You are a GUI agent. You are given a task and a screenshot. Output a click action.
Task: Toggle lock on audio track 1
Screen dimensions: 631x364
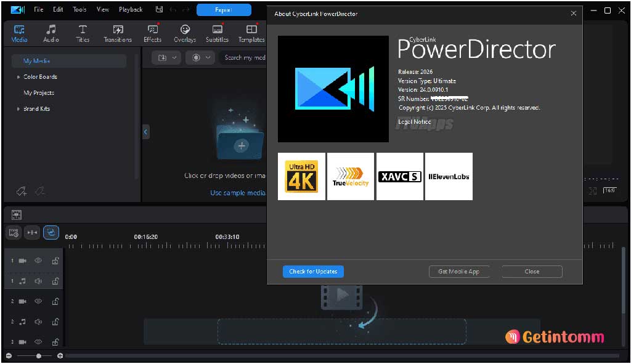click(x=55, y=281)
